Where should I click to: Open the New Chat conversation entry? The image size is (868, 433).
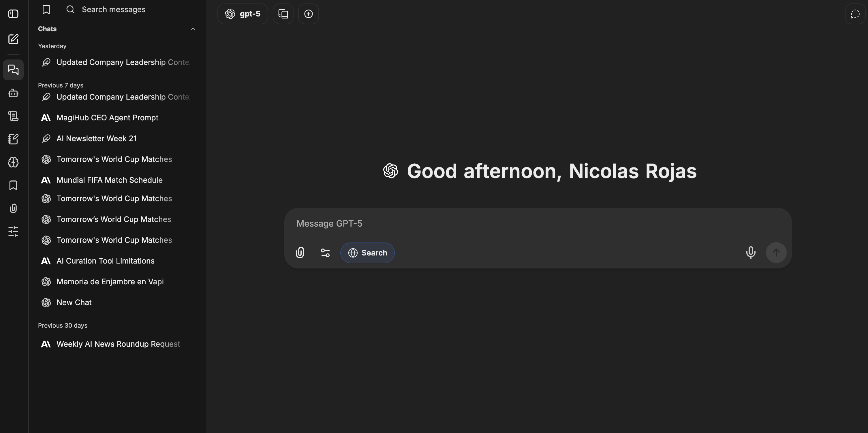(x=117, y=303)
